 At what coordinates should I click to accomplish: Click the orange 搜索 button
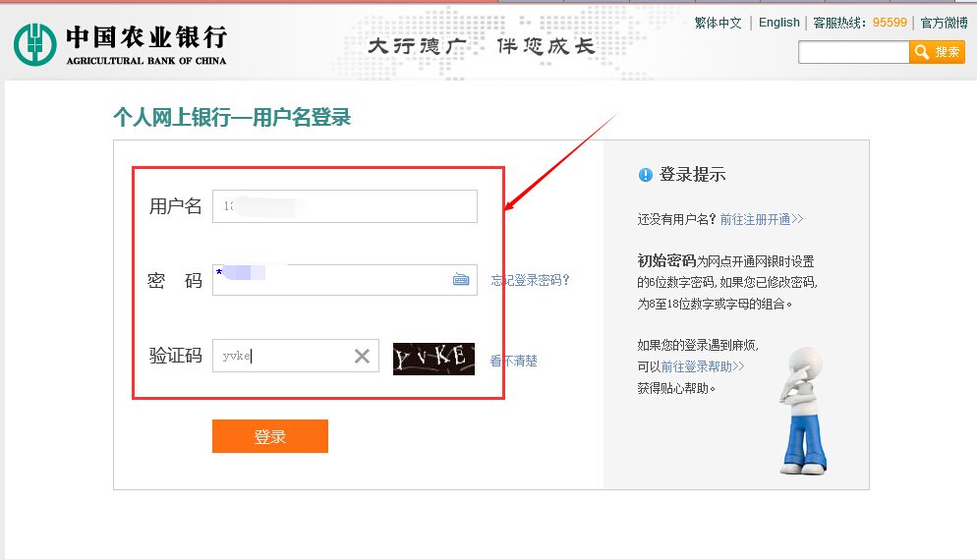point(937,52)
